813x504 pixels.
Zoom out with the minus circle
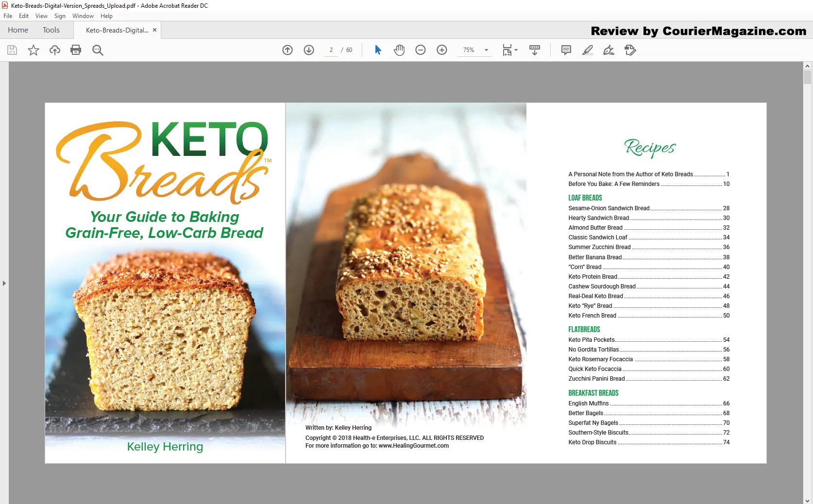pos(421,50)
